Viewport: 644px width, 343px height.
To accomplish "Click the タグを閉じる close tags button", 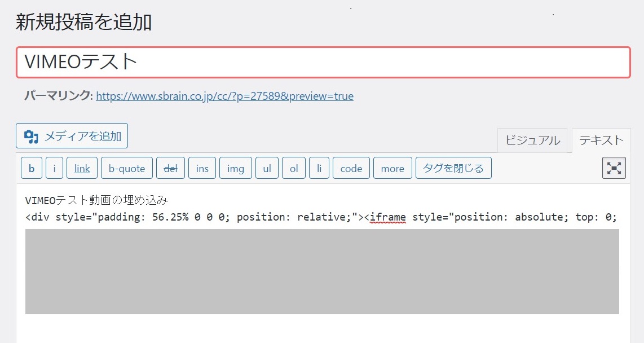I will pyautogui.click(x=453, y=168).
